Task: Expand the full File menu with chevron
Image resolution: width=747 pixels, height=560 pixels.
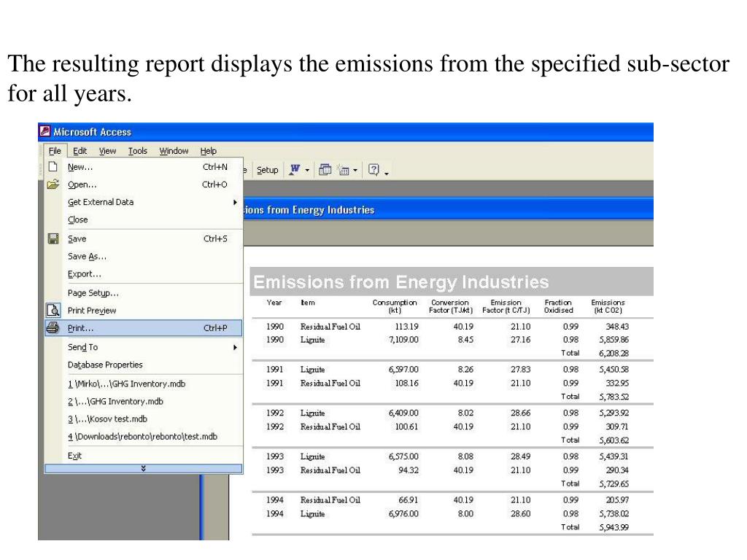Action: 144,469
